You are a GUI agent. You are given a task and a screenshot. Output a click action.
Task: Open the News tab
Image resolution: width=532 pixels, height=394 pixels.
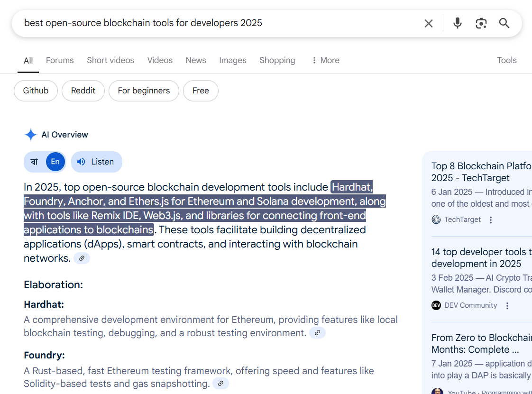(196, 60)
